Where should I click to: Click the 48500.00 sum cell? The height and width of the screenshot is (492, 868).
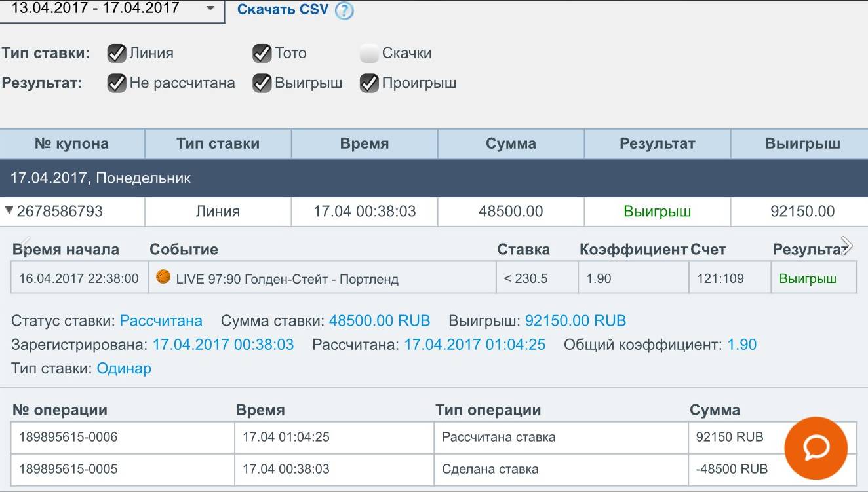click(511, 212)
